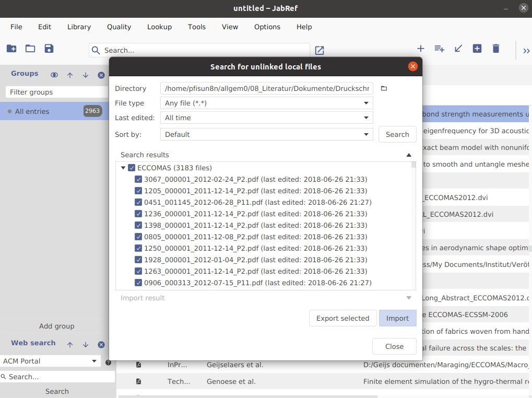Collapse the ECCOMAS results tree

[x=123, y=168]
